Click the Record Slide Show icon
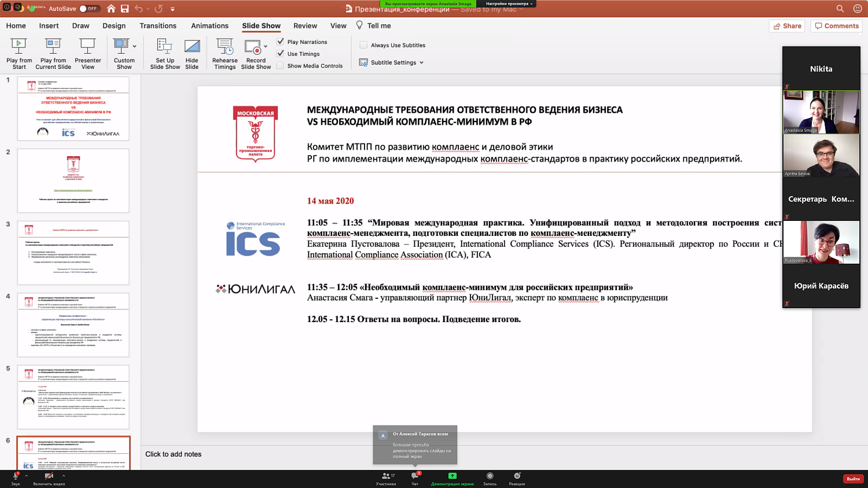 pyautogui.click(x=252, y=46)
